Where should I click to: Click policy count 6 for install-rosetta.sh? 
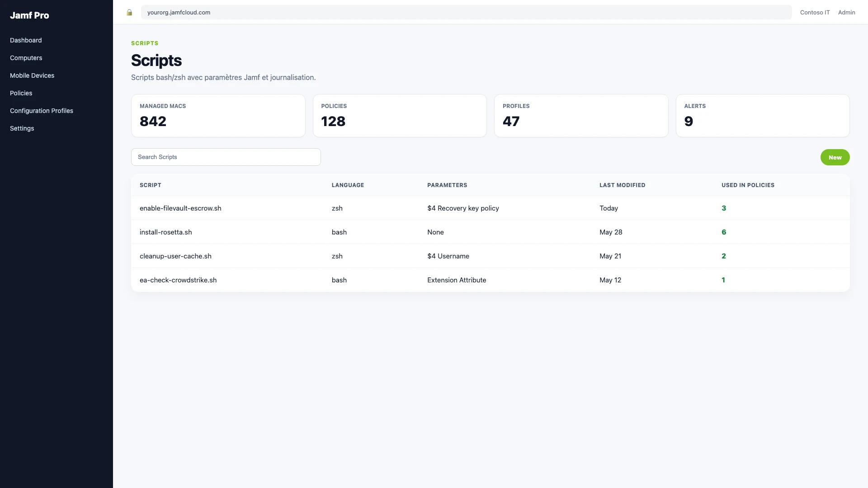[724, 232]
